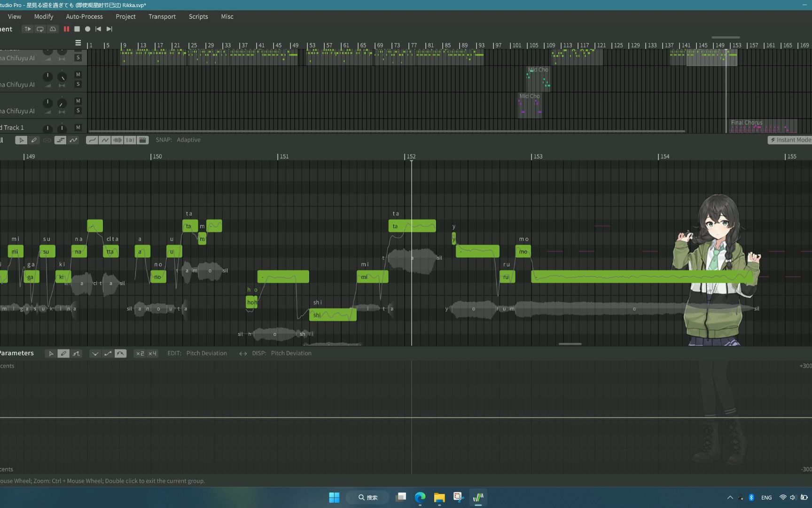The height and width of the screenshot is (508, 812).
Task: Mute the third Chifuyu AI track
Action: pyautogui.click(x=78, y=101)
